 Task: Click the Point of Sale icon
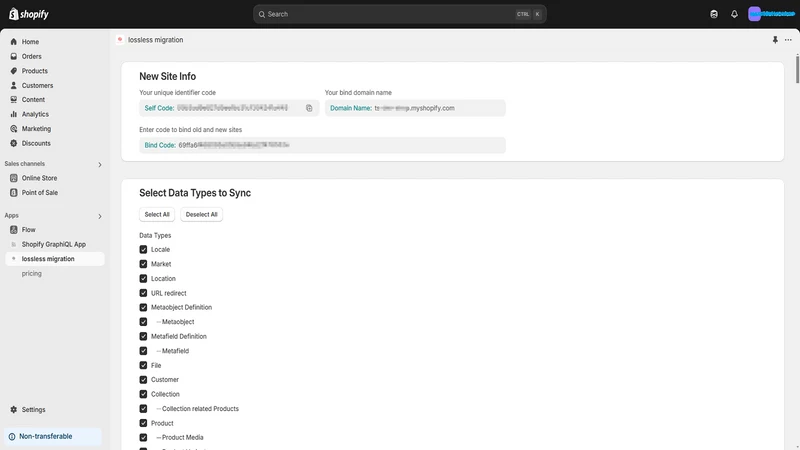(14, 192)
